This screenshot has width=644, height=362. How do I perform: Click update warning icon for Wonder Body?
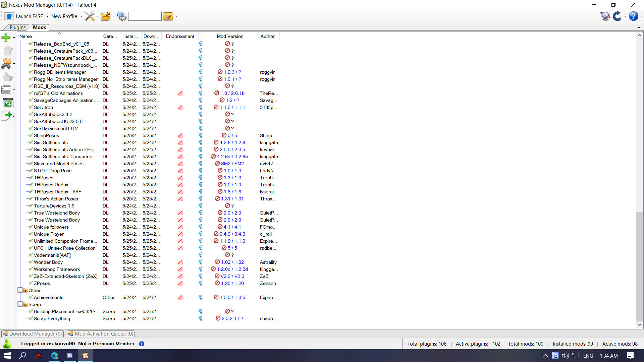pyautogui.click(x=217, y=262)
